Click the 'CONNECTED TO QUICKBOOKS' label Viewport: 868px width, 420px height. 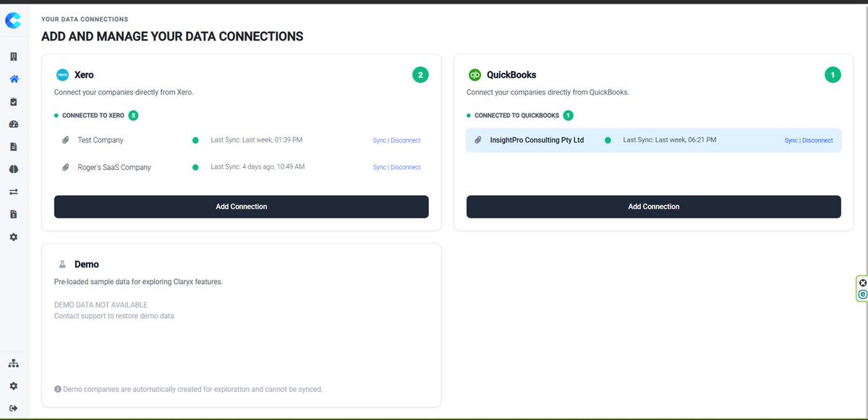coord(516,116)
